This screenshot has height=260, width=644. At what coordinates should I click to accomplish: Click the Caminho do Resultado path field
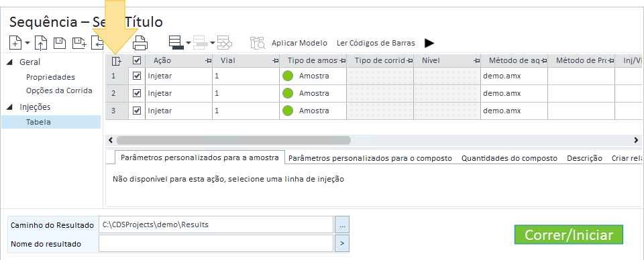coord(215,224)
